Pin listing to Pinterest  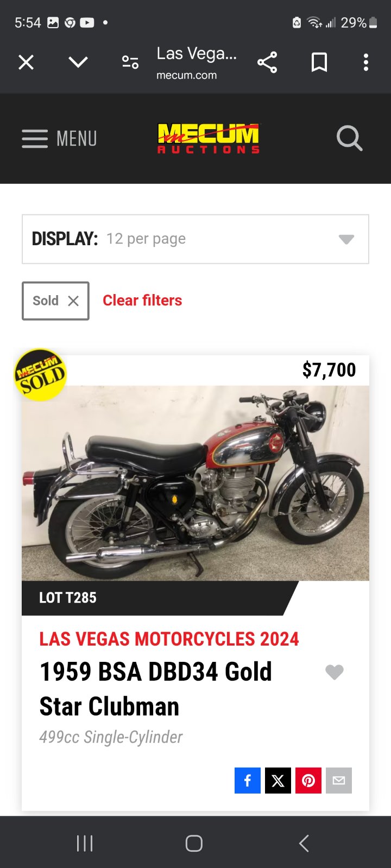coord(308,781)
